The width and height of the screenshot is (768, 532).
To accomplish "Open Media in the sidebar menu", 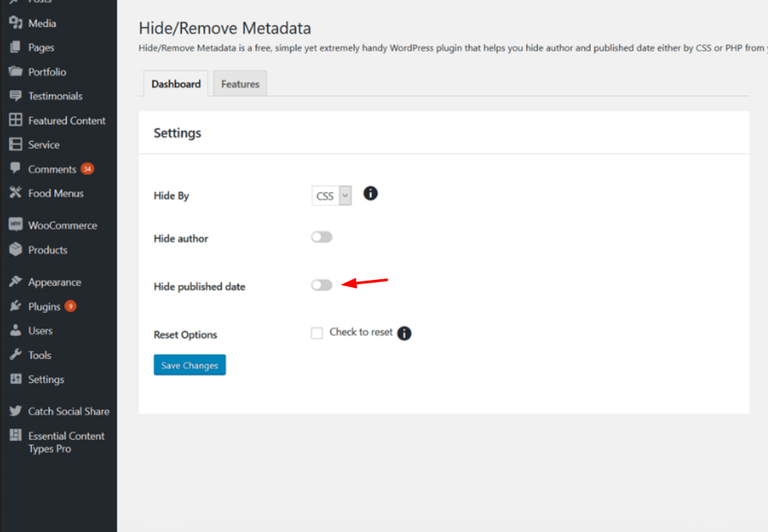I will [42, 23].
